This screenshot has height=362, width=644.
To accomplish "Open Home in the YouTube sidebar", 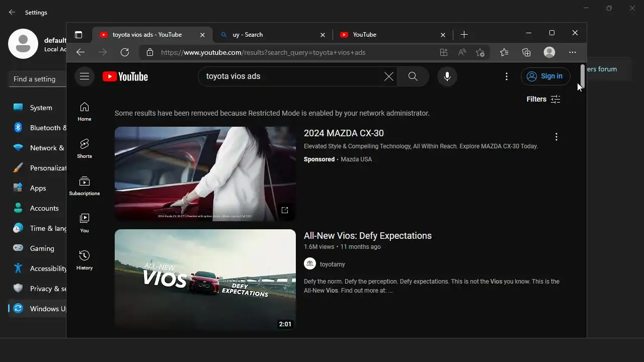I will pyautogui.click(x=85, y=111).
